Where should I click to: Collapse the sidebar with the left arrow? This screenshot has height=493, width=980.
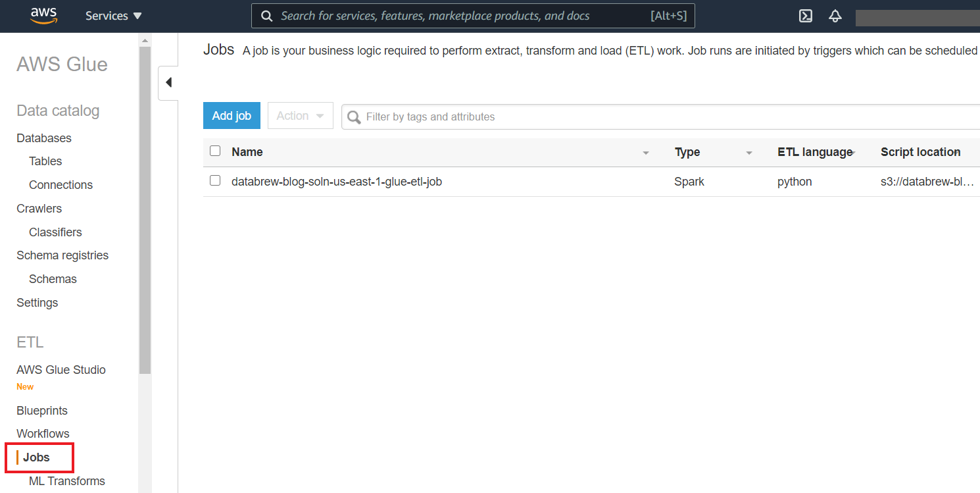click(168, 82)
